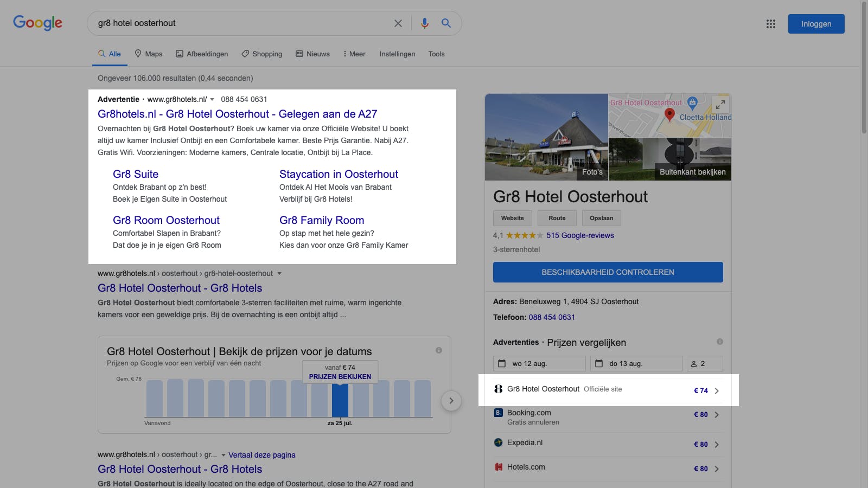Open Booking.com €80 offer
This screenshot has height=488, width=868.
coord(608,417)
